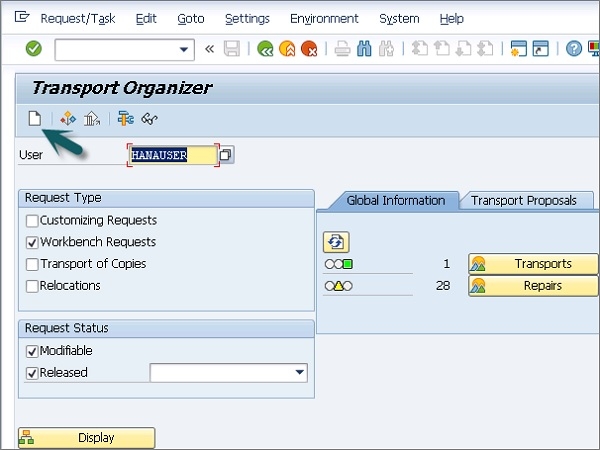The height and width of the screenshot is (450, 600).
Task: Open the User field search help button
Action: tap(226, 155)
